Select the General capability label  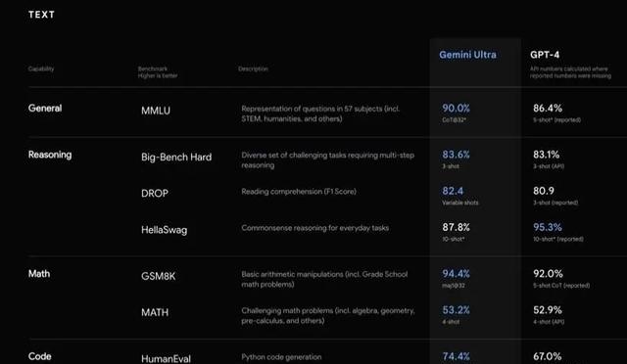pyautogui.click(x=45, y=109)
